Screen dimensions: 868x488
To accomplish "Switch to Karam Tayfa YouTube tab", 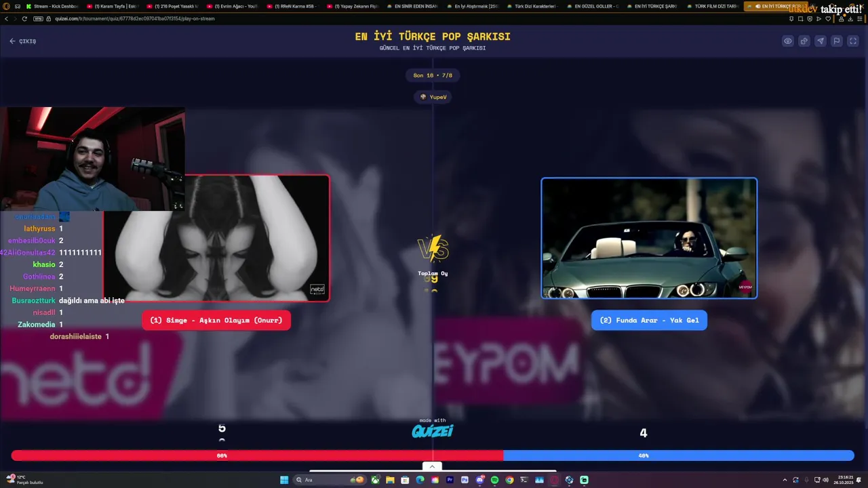I will click(x=112, y=6).
